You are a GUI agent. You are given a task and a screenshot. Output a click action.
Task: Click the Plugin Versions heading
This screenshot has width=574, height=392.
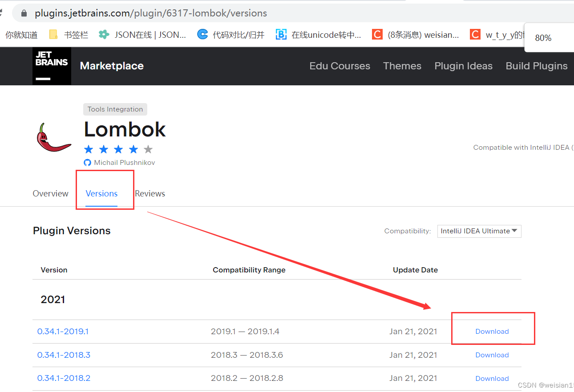coord(72,231)
